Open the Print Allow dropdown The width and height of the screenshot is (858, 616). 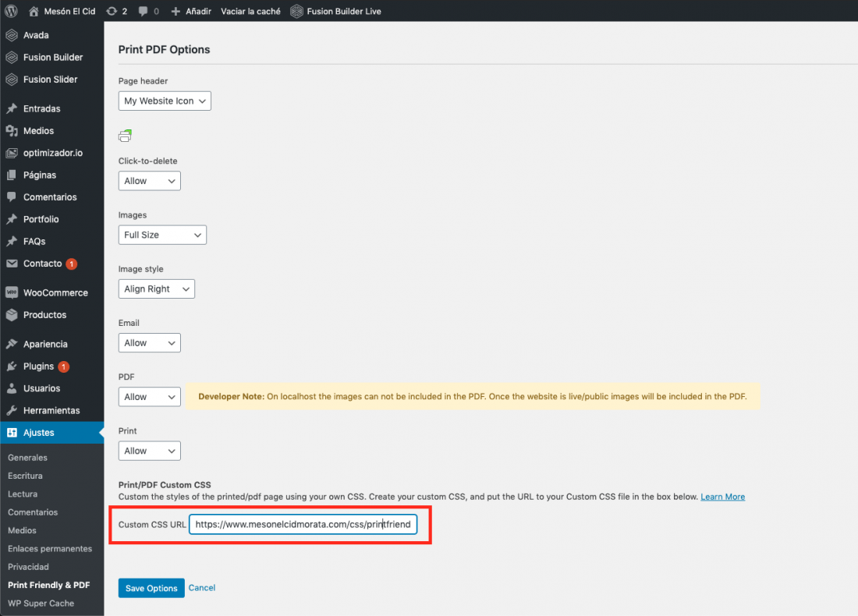pos(150,451)
